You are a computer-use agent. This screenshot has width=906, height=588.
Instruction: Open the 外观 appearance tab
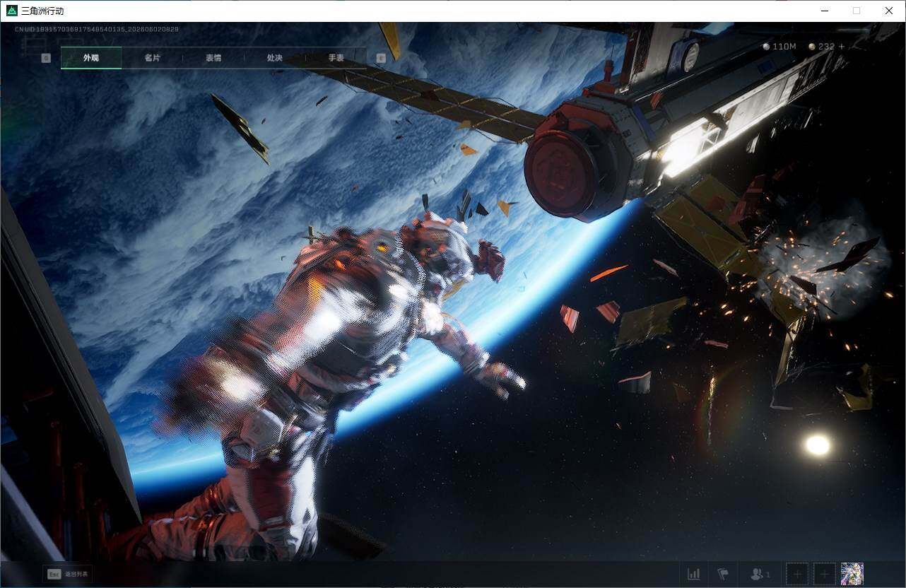[x=91, y=58]
